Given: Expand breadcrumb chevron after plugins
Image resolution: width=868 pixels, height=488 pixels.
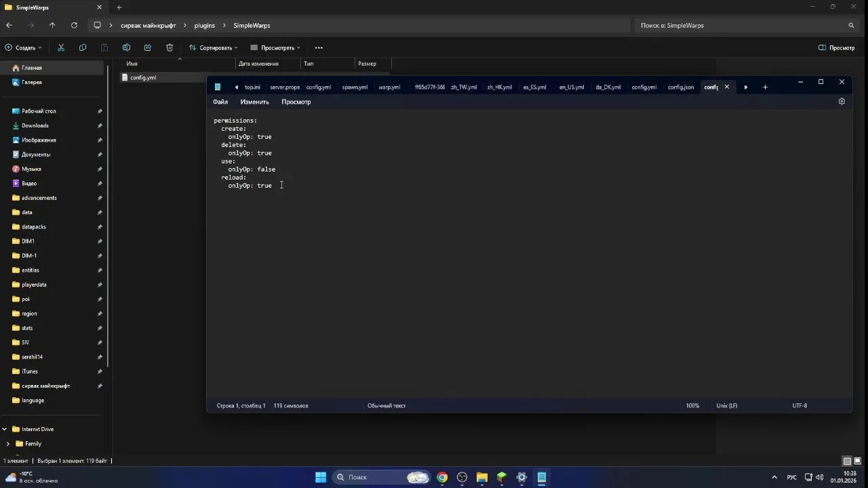Looking at the screenshot, I should coord(224,25).
